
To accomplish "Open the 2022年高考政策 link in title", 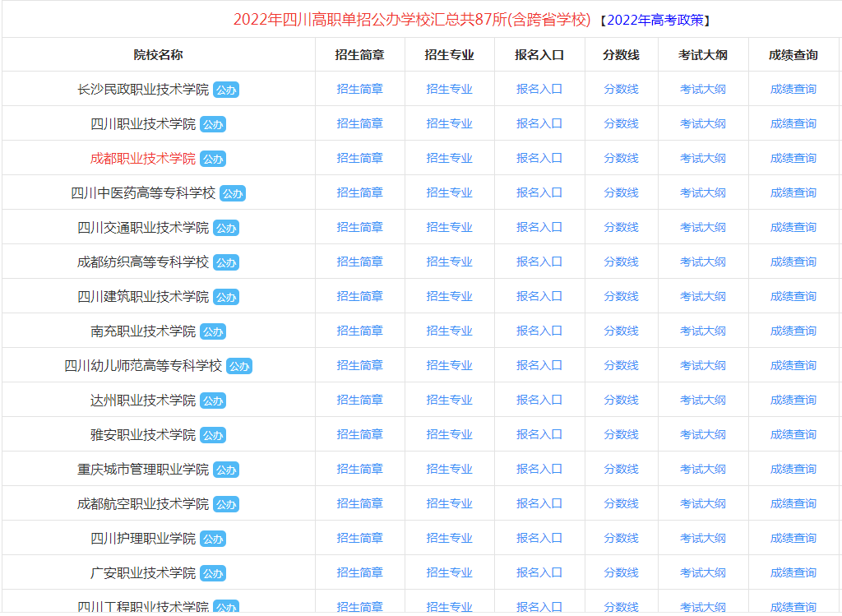I will click(x=655, y=21).
